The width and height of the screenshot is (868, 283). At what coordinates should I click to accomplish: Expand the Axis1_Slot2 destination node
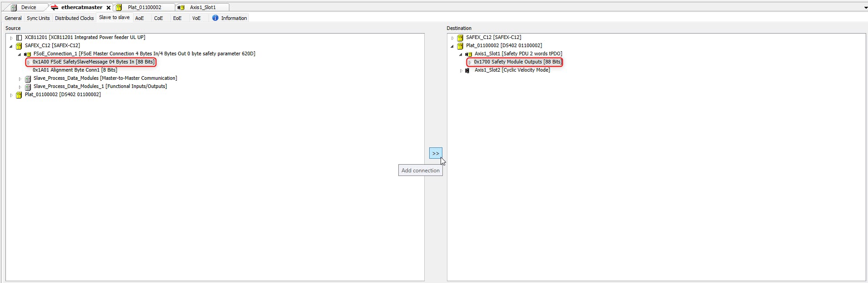[461, 71]
